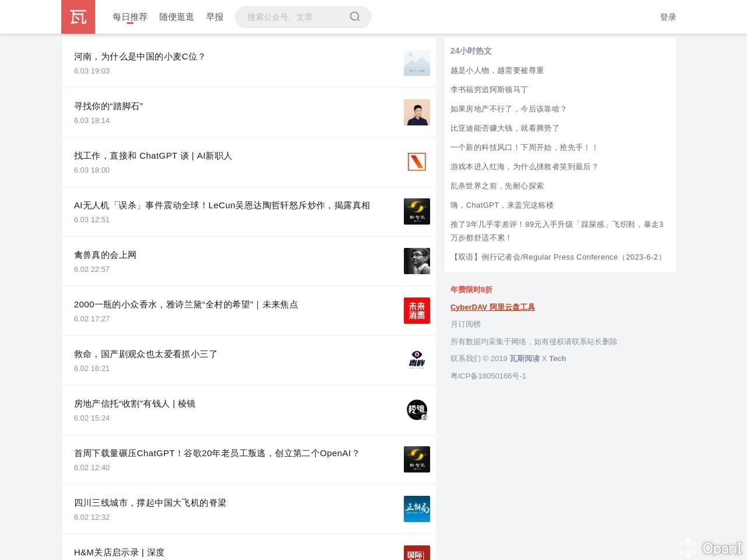
Task: Click the 正解局 blue account icon
Action: pos(417,509)
